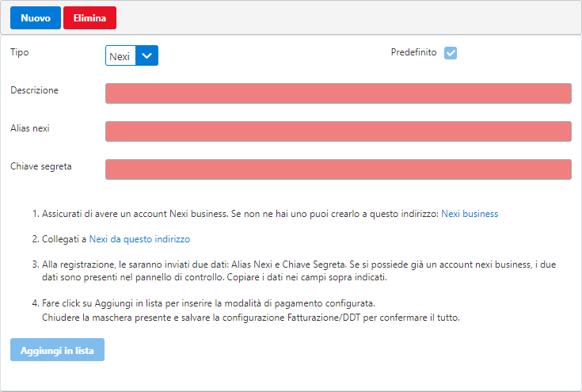The width and height of the screenshot is (582, 392).
Task: Click the Tipo label text
Action: (19, 52)
